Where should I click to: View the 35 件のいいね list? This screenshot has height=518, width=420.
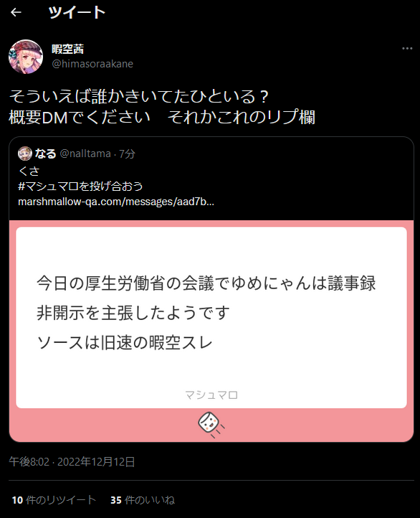pyautogui.click(x=142, y=500)
